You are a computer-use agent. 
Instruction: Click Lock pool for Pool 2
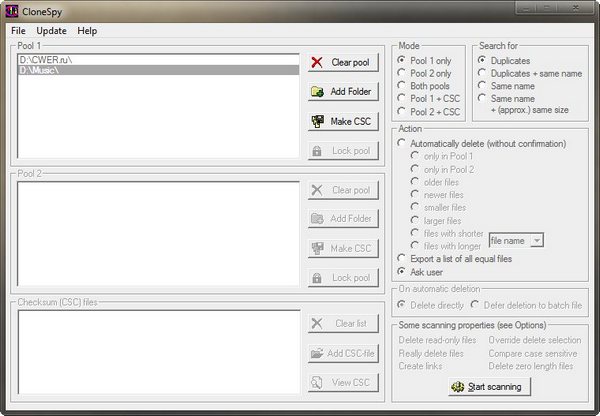tap(343, 278)
